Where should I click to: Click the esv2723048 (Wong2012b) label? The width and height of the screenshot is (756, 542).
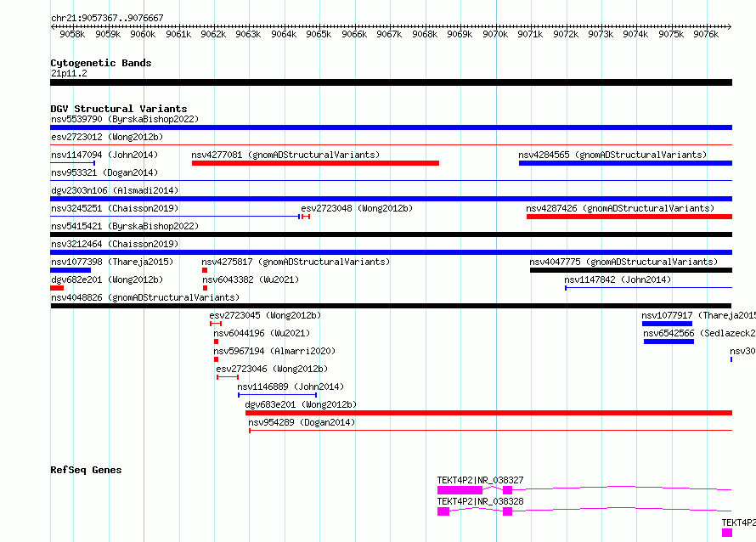357,208
